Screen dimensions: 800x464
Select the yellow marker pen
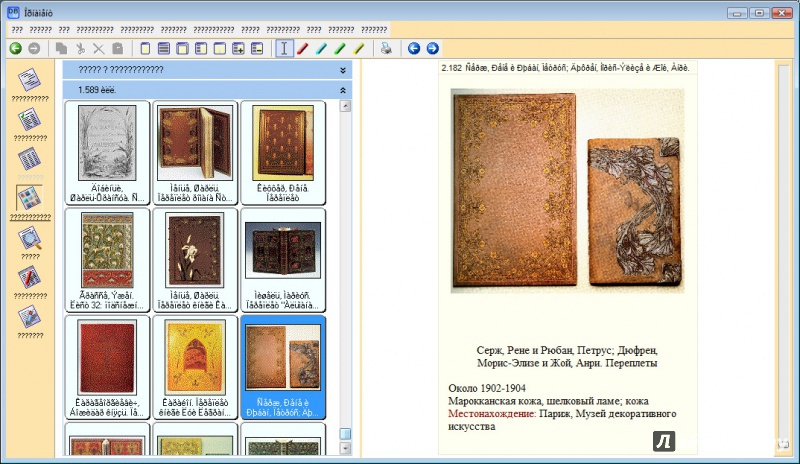[x=359, y=48]
